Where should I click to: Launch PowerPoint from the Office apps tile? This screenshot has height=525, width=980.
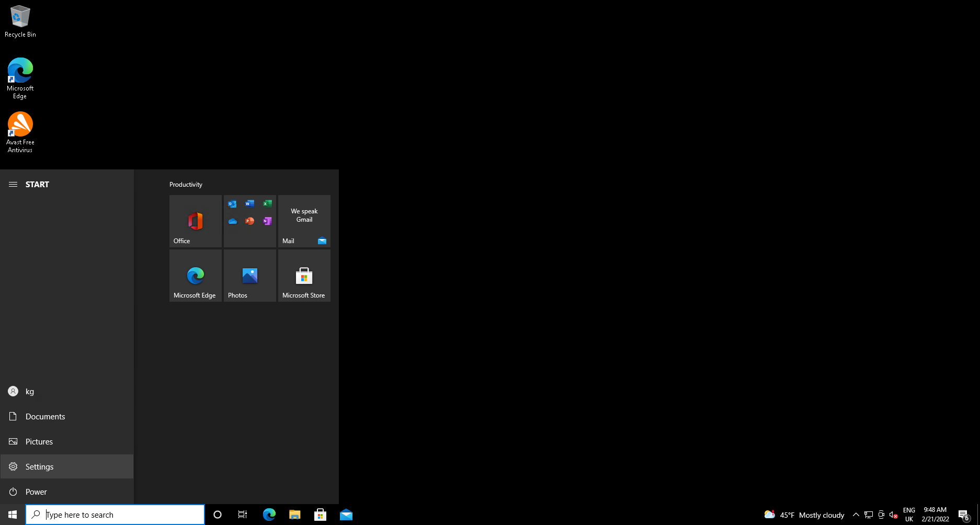pos(250,221)
